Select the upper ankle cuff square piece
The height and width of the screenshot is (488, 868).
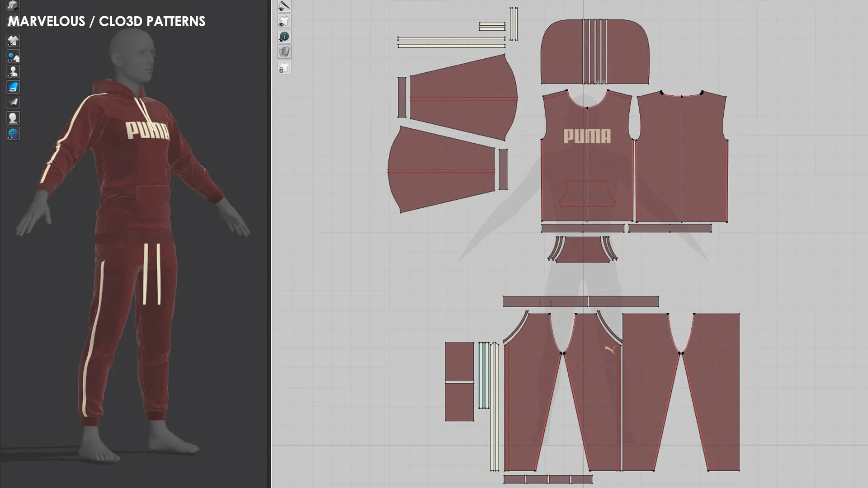(x=459, y=361)
